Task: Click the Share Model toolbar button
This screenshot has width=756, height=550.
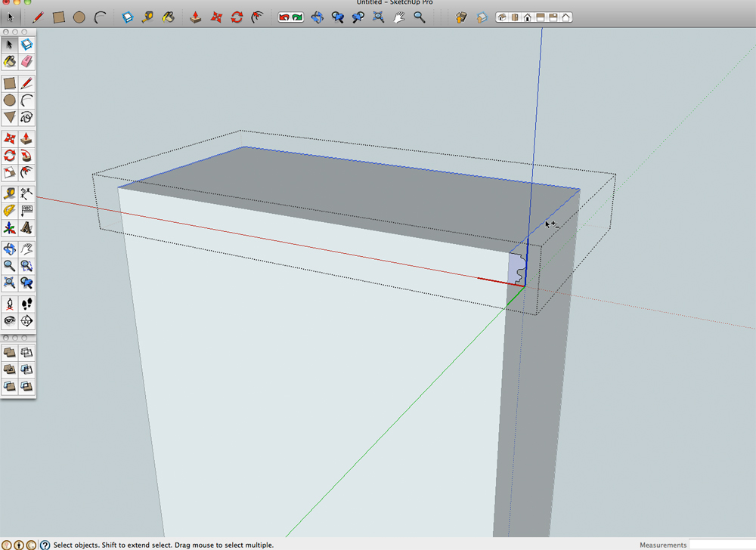Action: coord(481,17)
